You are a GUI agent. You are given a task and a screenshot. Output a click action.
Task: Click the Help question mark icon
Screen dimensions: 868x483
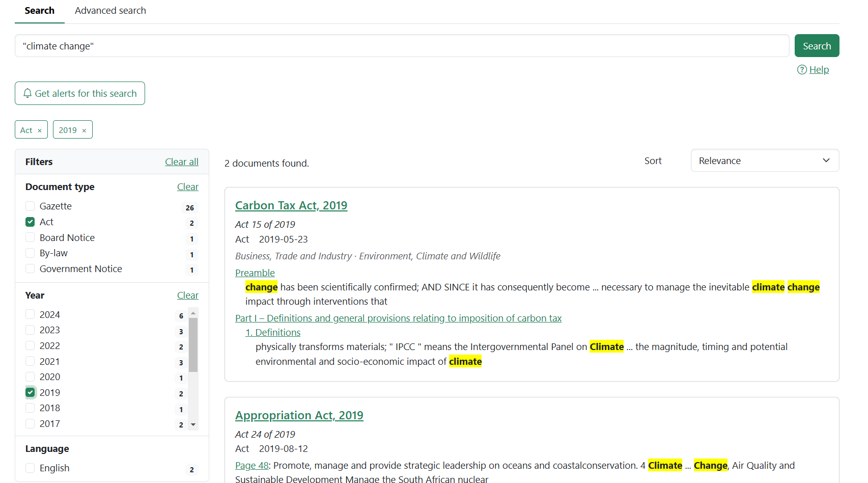802,70
